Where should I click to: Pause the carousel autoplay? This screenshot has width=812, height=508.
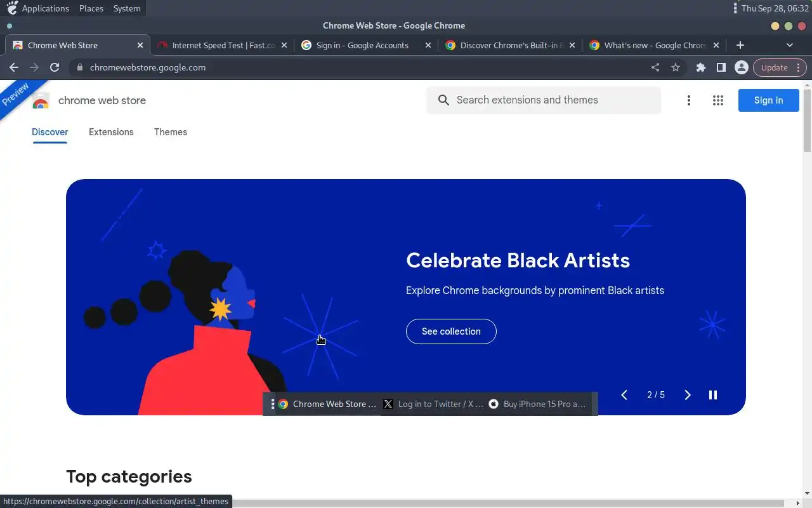(713, 395)
